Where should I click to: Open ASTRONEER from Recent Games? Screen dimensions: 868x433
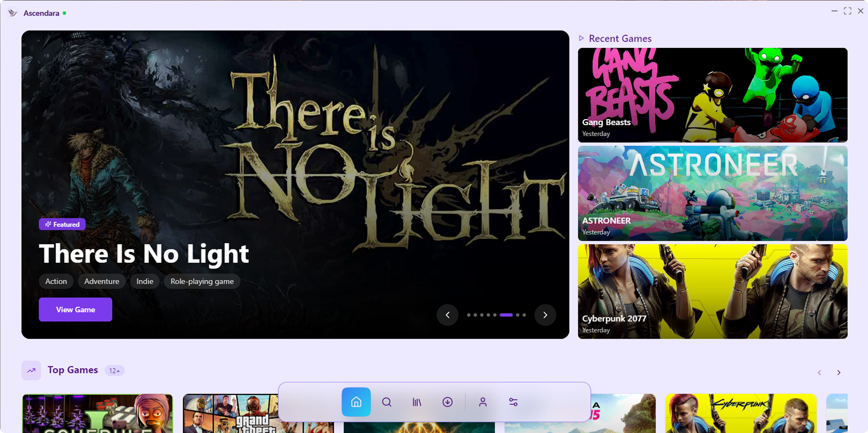tap(712, 193)
